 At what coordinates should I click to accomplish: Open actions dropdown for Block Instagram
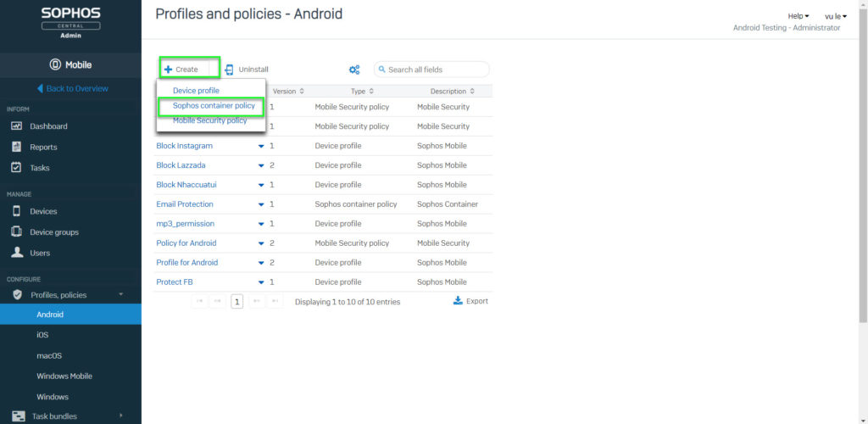pos(261,146)
